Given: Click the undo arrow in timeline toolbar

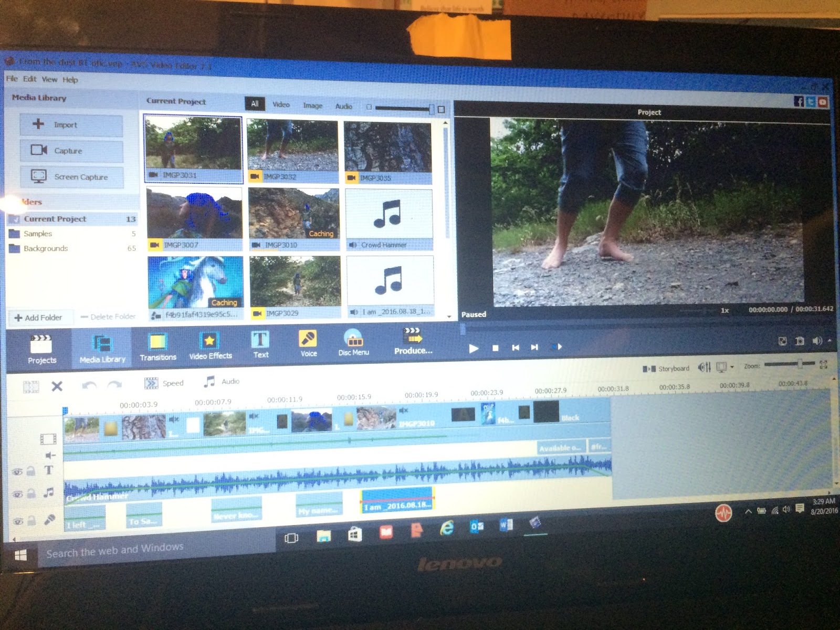Looking at the screenshot, I should (89, 385).
